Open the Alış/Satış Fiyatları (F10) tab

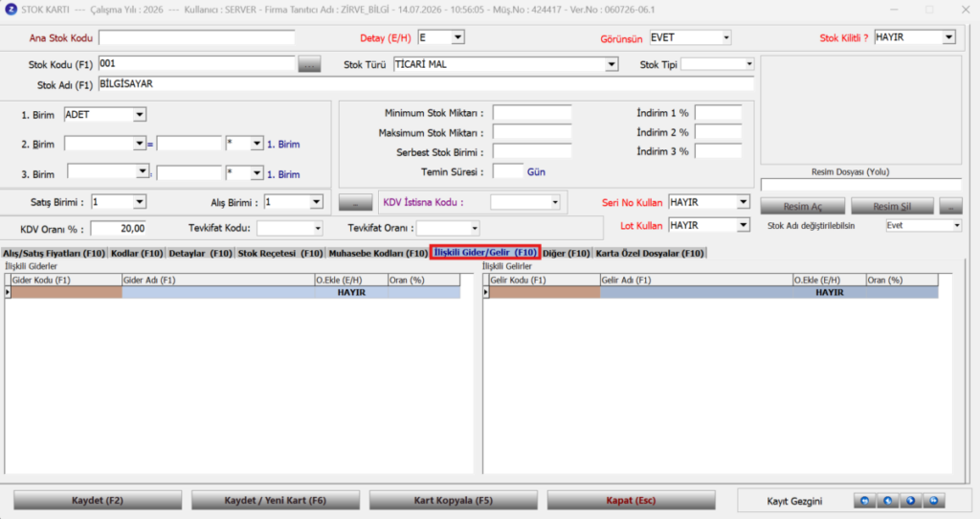[x=54, y=253]
